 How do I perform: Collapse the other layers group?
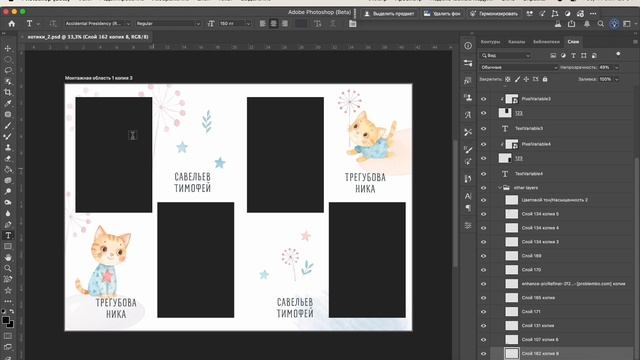[x=500, y=188]
